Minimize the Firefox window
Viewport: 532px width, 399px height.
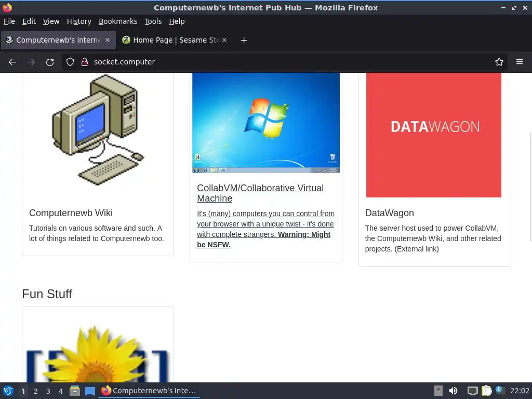pos(503,7)
